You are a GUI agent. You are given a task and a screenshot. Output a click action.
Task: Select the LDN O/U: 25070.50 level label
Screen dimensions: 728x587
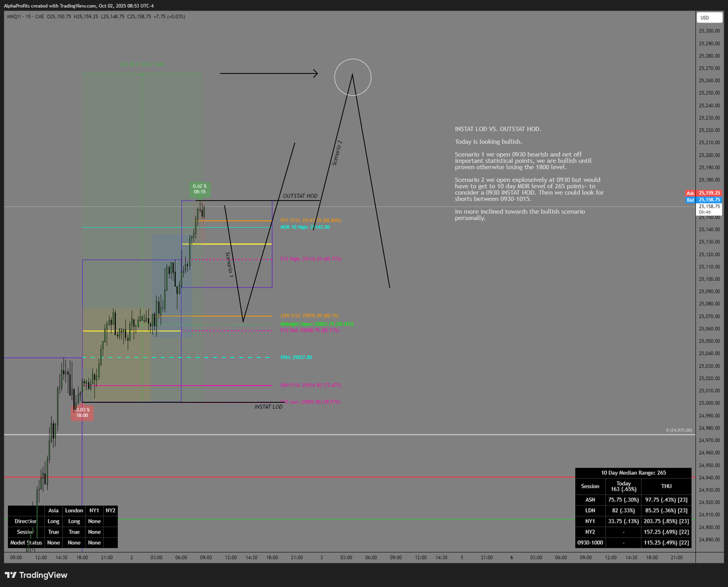click(309, 316)
